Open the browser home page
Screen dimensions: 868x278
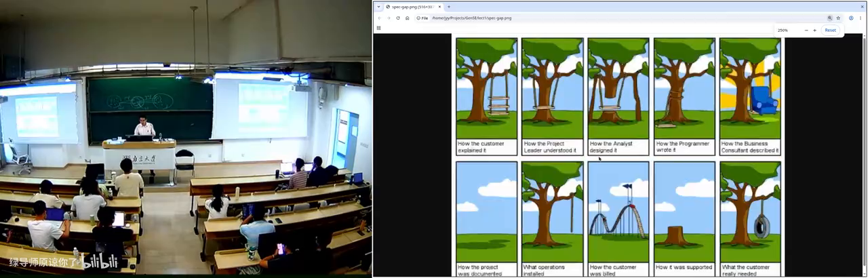point(407,18)
